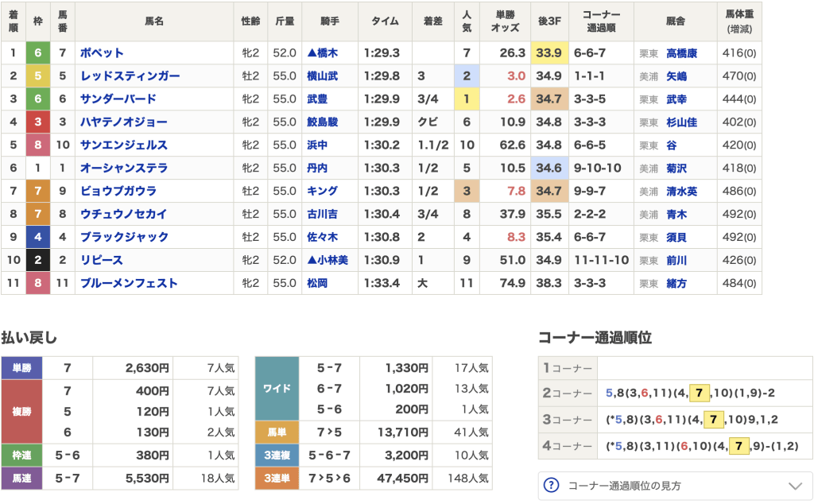Viewport: 814px width, 504px height.
Task: Open horse レッドスティンガー link
Action: (x=130, y=76)
